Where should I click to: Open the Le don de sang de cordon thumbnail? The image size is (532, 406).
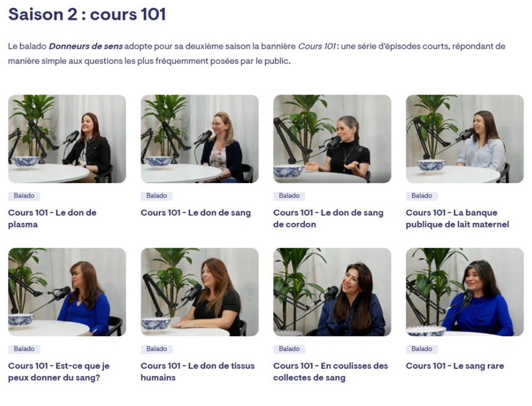tap(332, 139)
